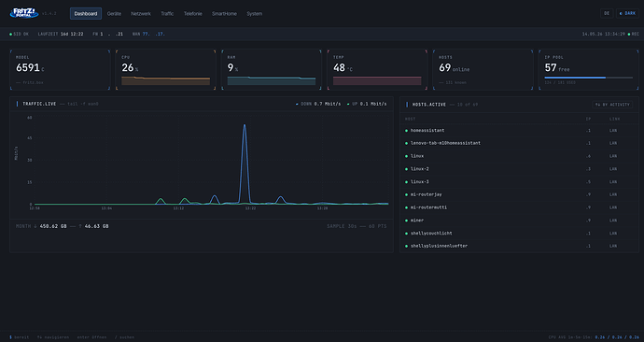Viewport: 644px width, 342px height.
Task: Click the UP 0.1 Mbit/s legend entry
Action: [367, 104]
